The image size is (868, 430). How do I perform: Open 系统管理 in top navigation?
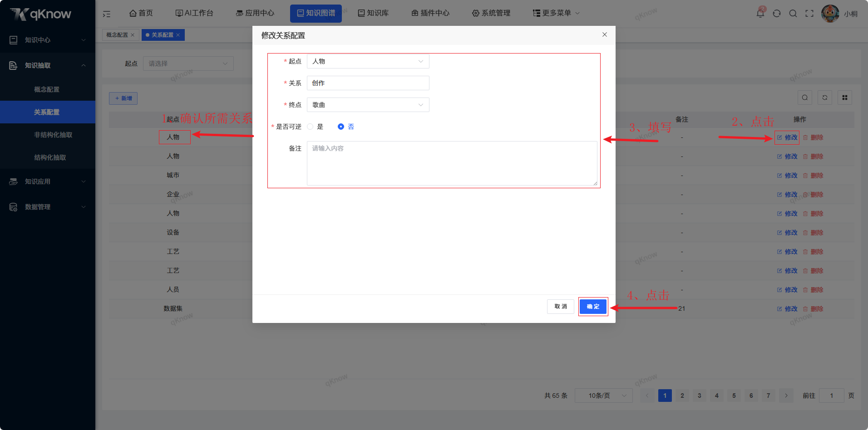pos(491,13)
